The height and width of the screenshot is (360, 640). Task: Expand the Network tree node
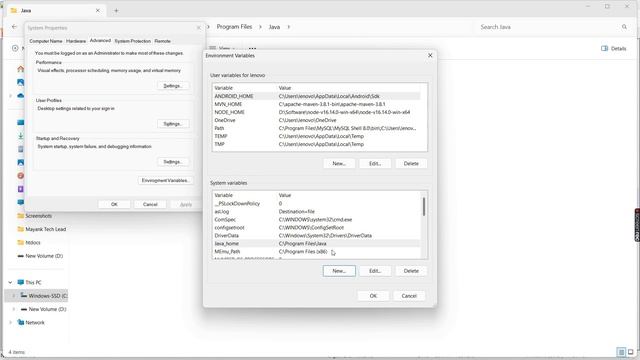10,322
